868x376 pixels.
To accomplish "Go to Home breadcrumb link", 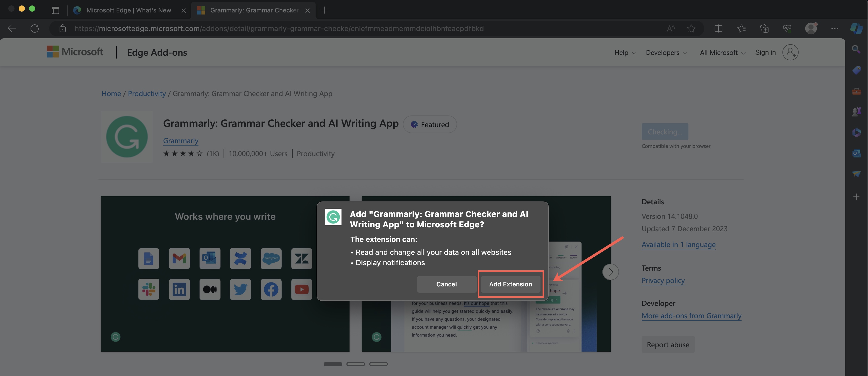I will click(x=111, y=93).
